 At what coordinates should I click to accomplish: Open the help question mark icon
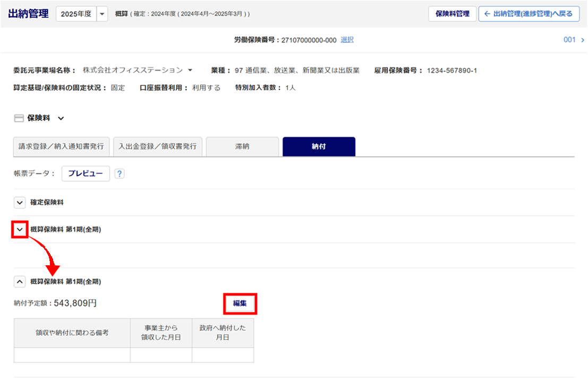click(120, 173)
